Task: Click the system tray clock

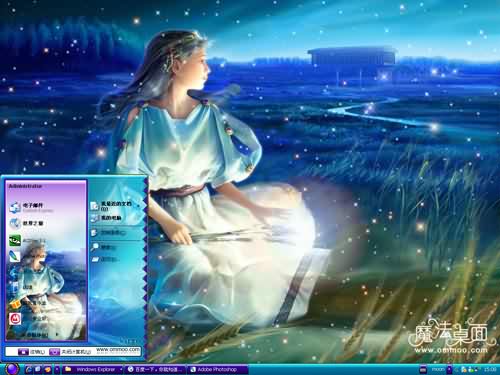Action: (x=490, y=369)
